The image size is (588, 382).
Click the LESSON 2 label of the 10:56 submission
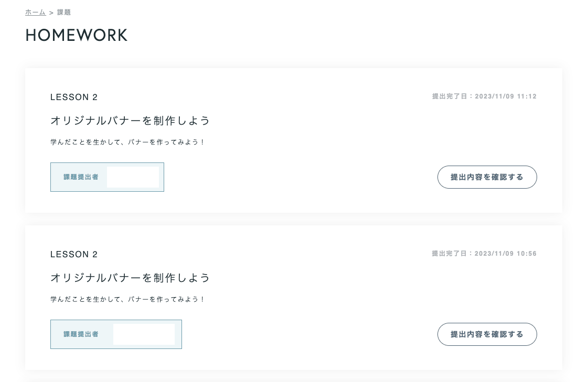coord(74,254)
